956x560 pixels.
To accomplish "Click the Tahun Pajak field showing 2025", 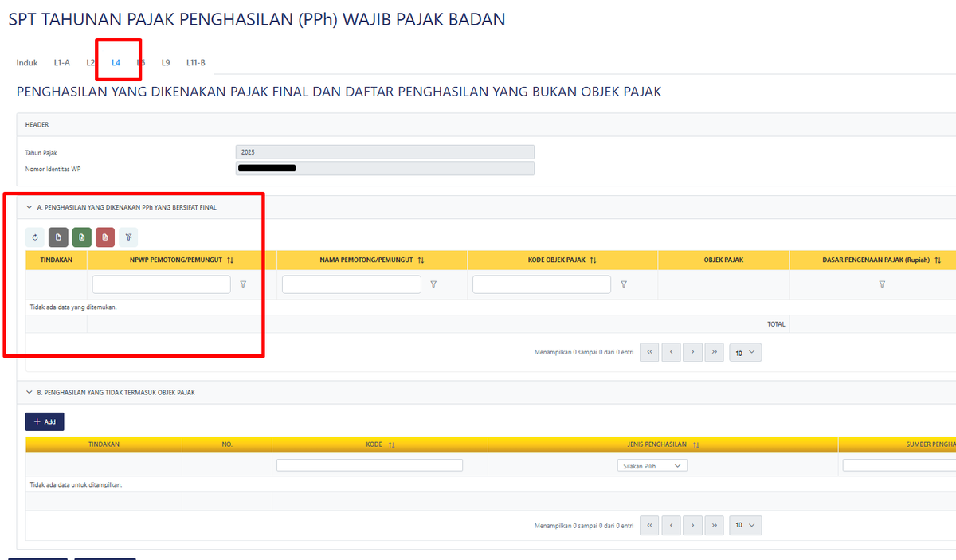I will coord(385,152).
